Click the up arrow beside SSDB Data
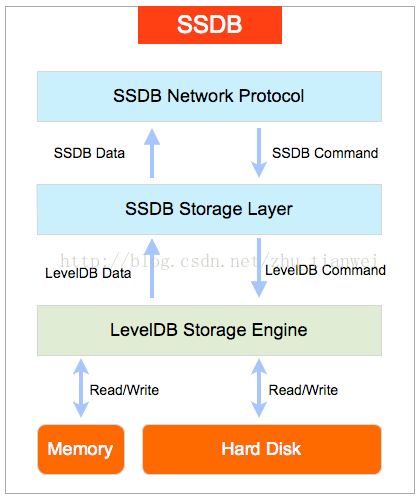Screen dimensions: 420x500 (x=152, y=153)
